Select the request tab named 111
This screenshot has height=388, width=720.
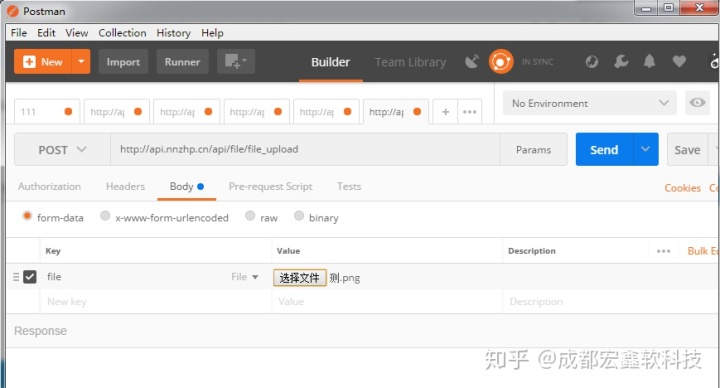tap(47, 112)
